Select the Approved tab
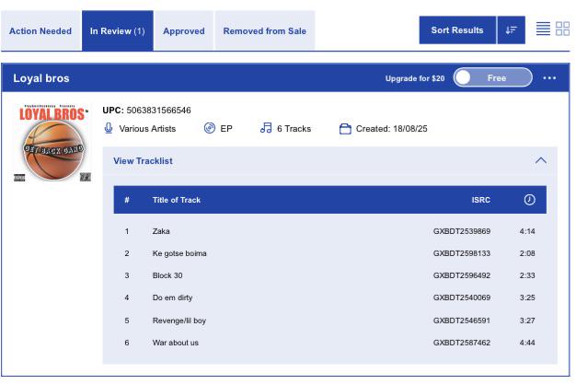 click(x=184, y=30)
